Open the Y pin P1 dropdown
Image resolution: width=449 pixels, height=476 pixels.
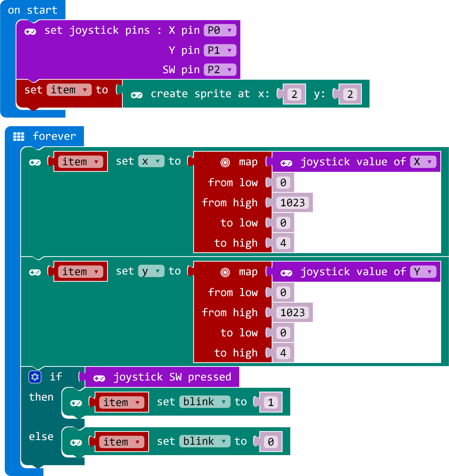click(220, 51)
